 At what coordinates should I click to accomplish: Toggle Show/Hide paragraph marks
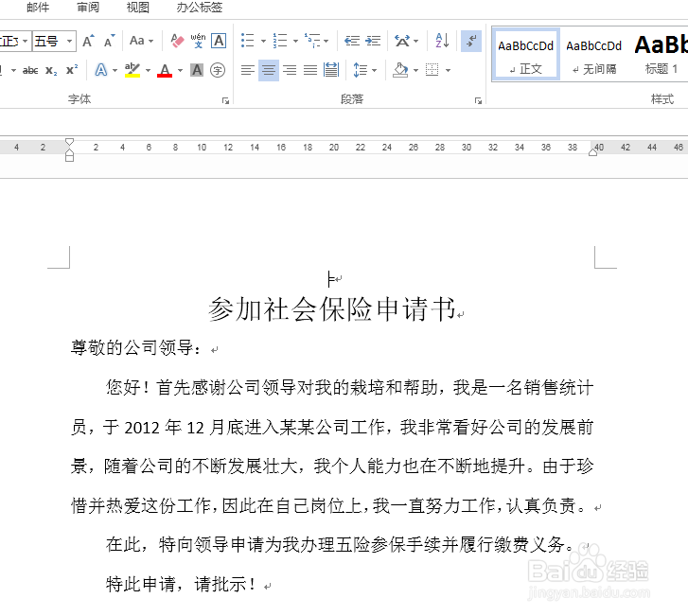(471, 42)
